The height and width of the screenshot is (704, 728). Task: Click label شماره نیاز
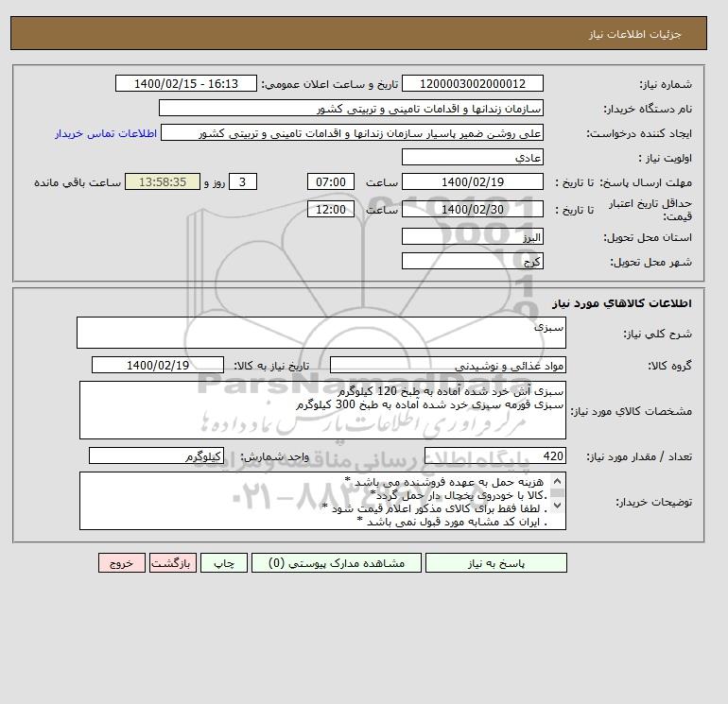click(666, 84)
